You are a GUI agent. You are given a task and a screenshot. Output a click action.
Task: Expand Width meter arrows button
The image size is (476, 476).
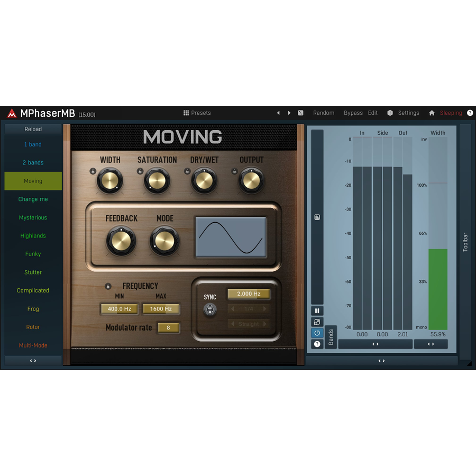pyautogui.click(x=431, y=344)
